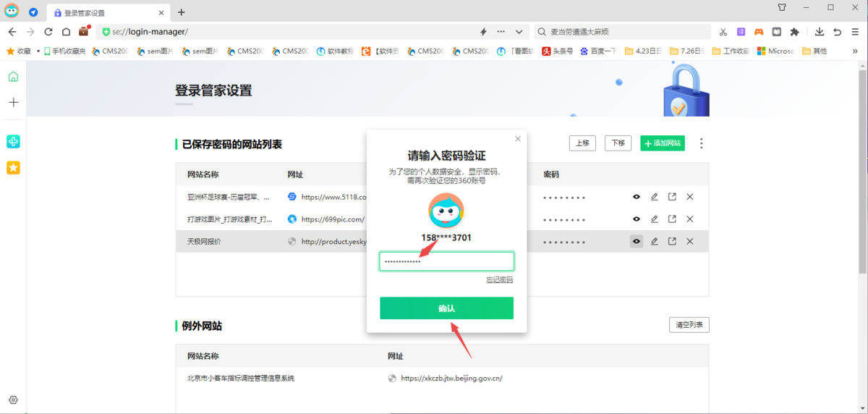868x414 pixels.
Task: Click the 上移 move up button
Action: pos(582,143)
